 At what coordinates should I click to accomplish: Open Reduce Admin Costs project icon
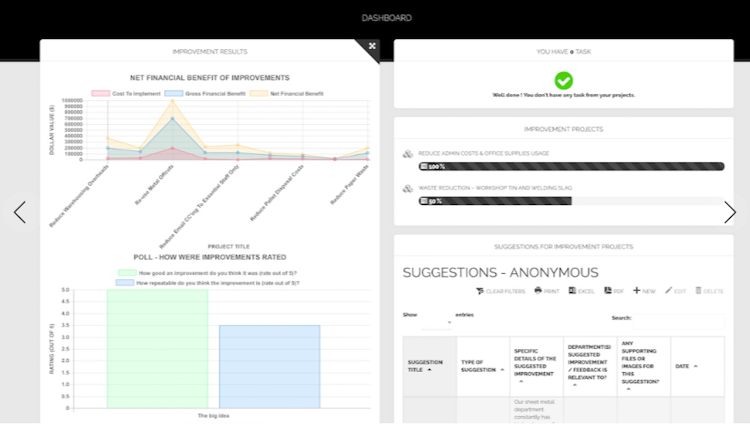pos(408,154)
